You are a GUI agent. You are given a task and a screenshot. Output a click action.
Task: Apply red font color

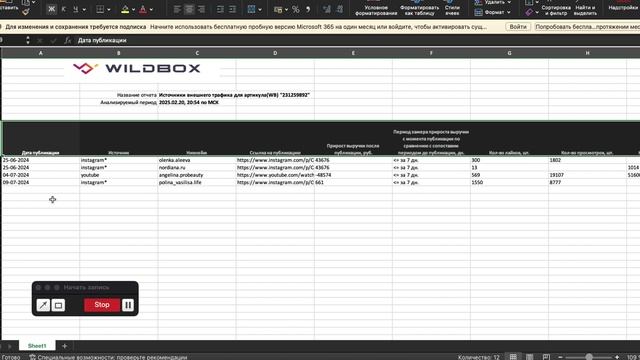click(143, 9)
